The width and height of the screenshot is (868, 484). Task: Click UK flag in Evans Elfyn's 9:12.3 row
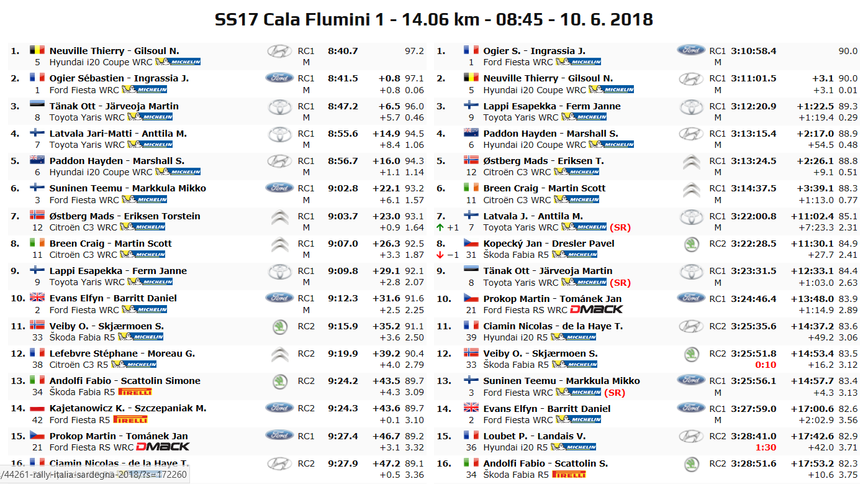point(37,298)
